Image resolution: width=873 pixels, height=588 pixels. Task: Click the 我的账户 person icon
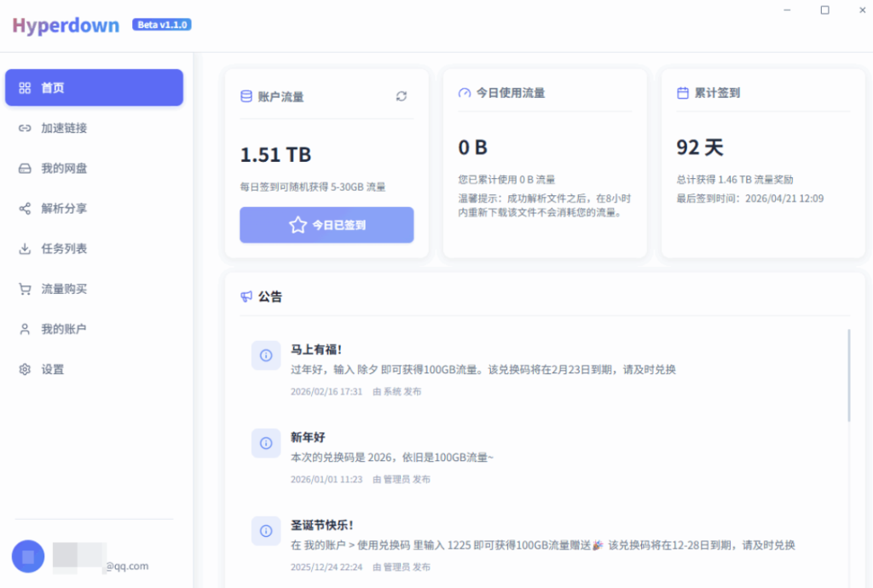click(25, 329)
